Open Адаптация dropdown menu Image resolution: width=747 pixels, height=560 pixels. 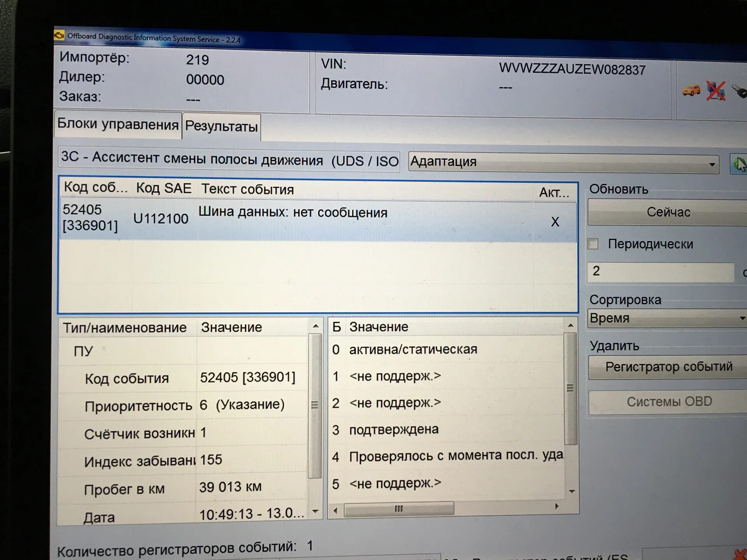(712, 161)
